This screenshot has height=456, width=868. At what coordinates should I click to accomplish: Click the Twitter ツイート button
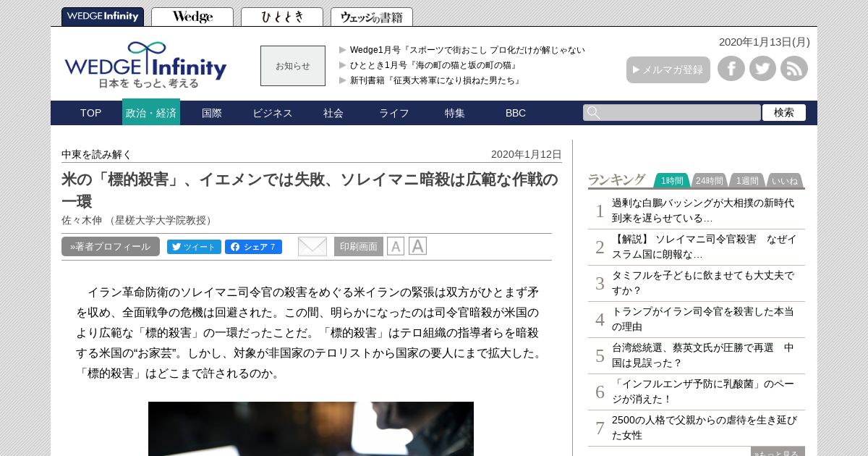pyautogui.click(x=194, y=247)
